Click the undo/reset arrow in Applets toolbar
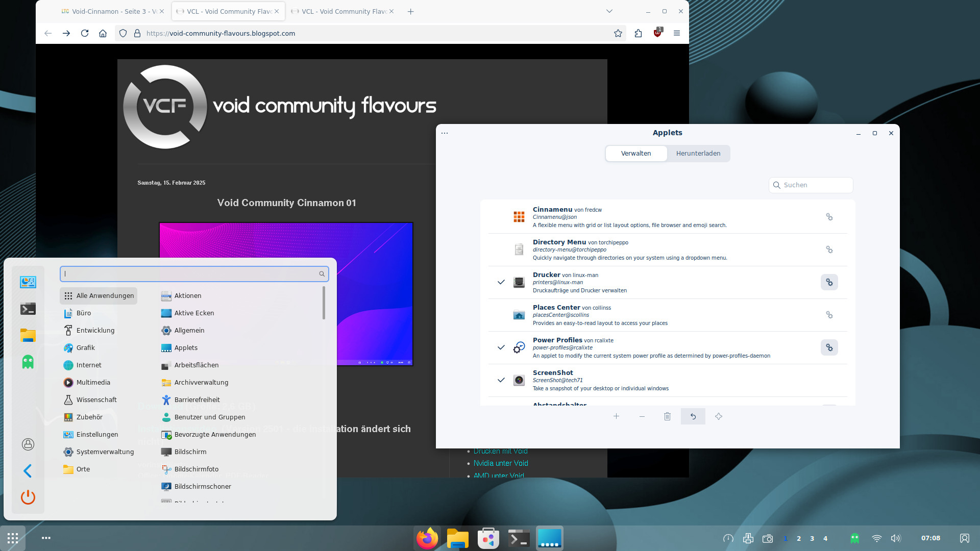The height and width of the screenshot is (551, 980). pos(693,416)
